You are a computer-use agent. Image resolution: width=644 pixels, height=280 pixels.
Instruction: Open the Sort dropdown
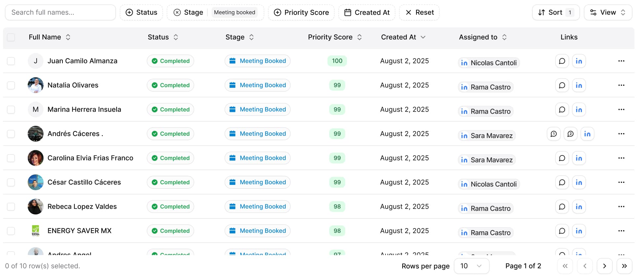coord(555,13)
